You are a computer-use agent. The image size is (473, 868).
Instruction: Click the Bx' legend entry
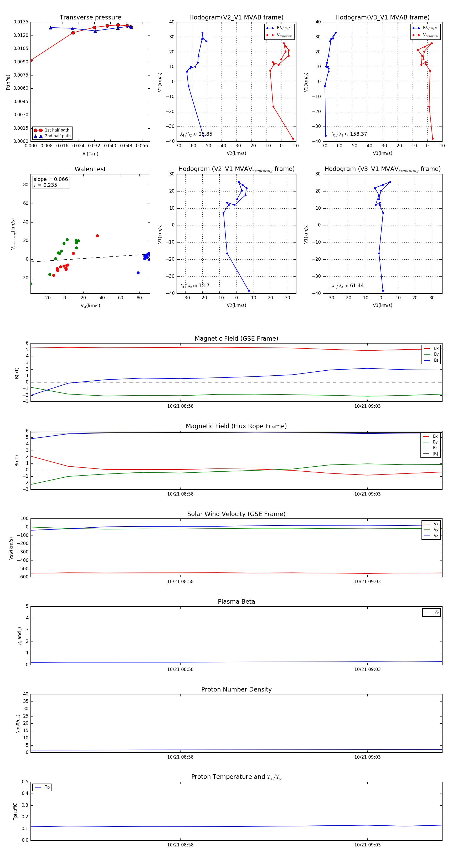(431, 436)
